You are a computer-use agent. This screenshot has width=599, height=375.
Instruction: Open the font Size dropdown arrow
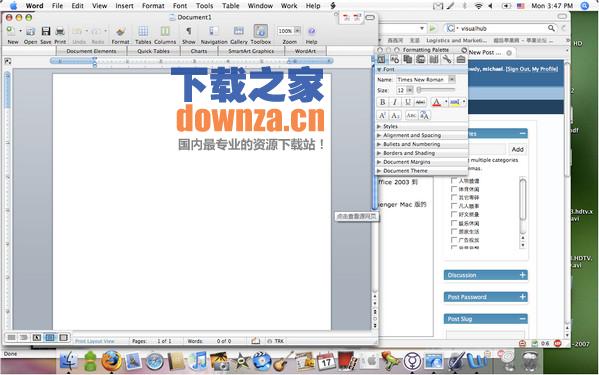(410, 90)
